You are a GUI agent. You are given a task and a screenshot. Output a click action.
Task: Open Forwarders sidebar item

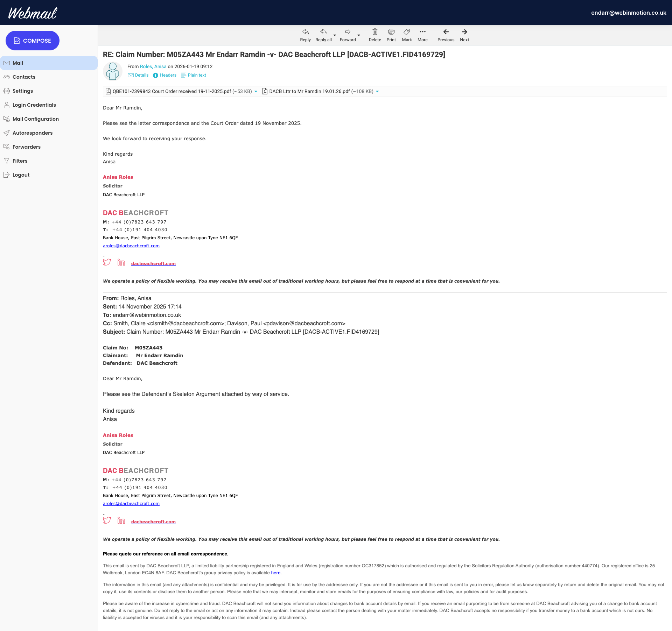pyautogui.click(x=27, y=147)
